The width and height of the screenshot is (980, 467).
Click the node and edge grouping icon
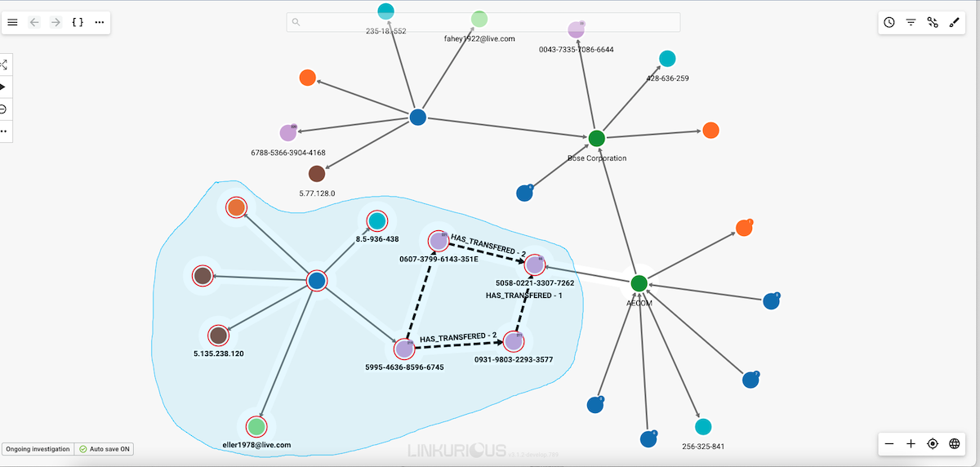click(x=933, y=22)
